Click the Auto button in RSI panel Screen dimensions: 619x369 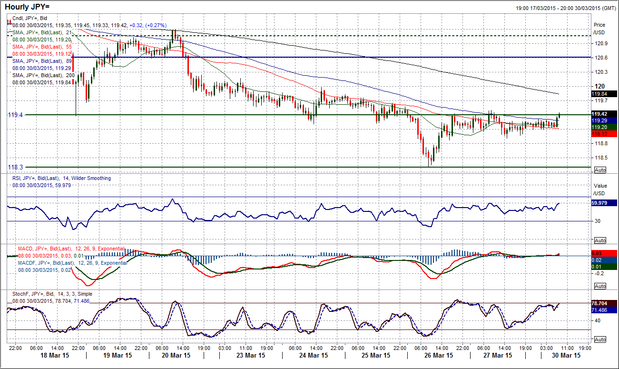click(x=600, y=240)
